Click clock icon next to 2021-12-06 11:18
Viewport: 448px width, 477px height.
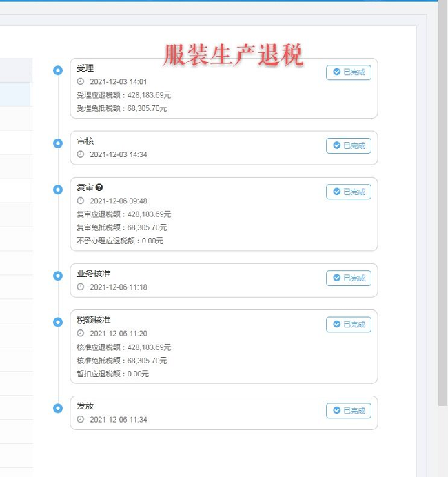pyautogui.click(x=80, y=287)
